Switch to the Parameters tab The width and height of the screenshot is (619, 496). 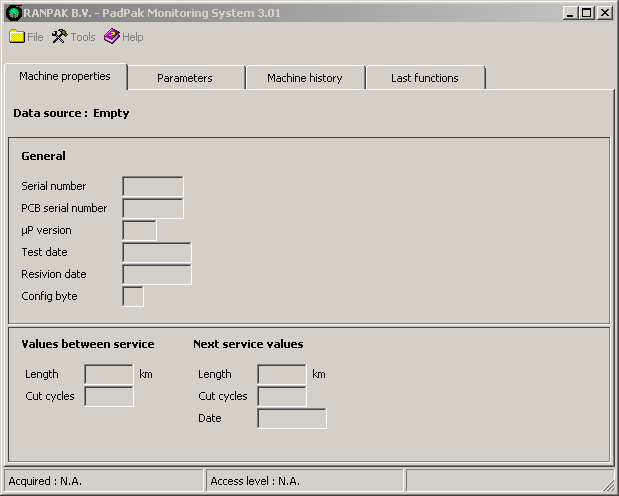(186, 78)
